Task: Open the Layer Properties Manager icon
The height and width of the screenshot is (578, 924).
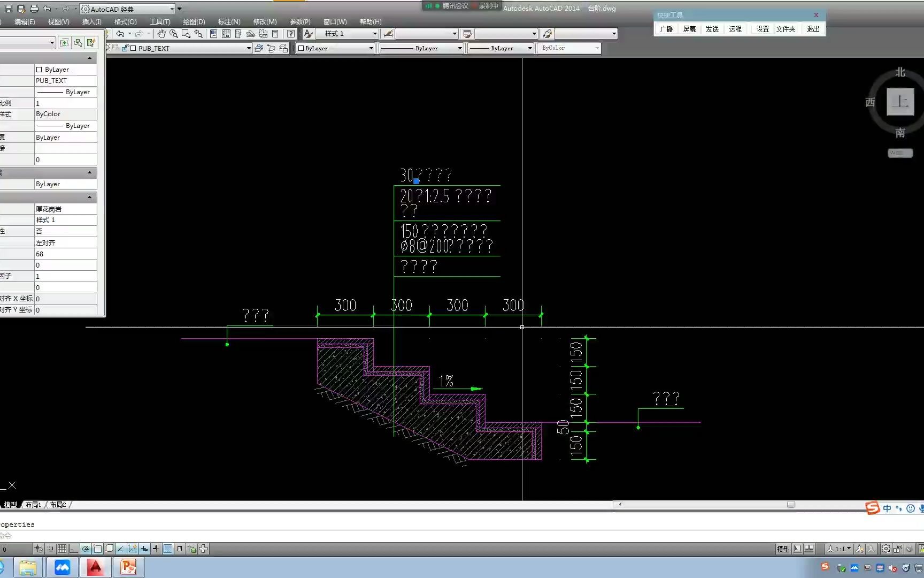Action: [259, 48]
